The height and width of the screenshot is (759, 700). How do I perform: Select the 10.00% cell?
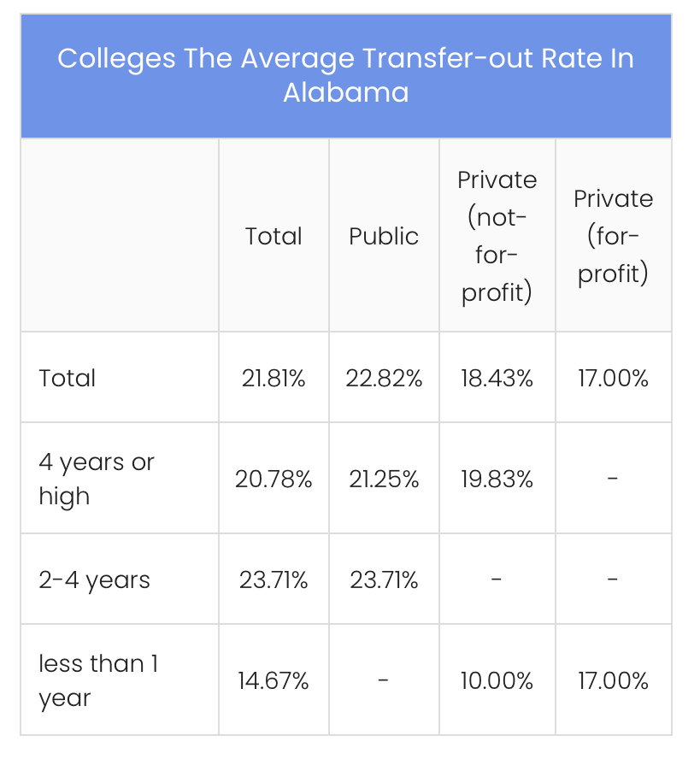(x=497, y=681)
